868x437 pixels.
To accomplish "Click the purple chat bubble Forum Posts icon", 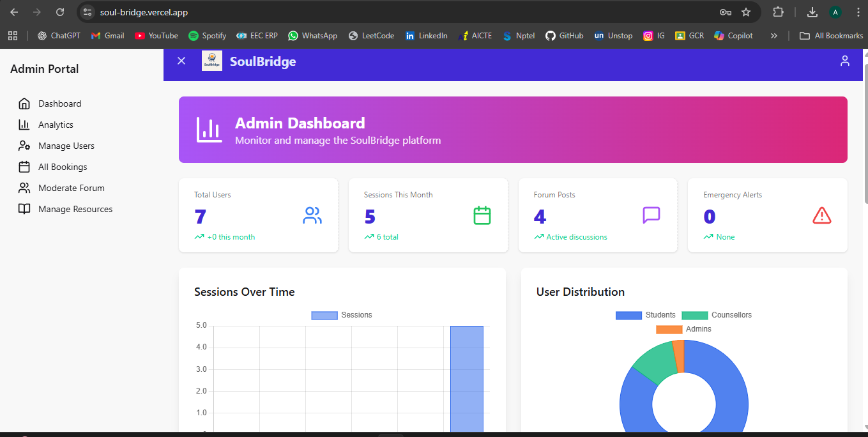I will click(651, 215).
